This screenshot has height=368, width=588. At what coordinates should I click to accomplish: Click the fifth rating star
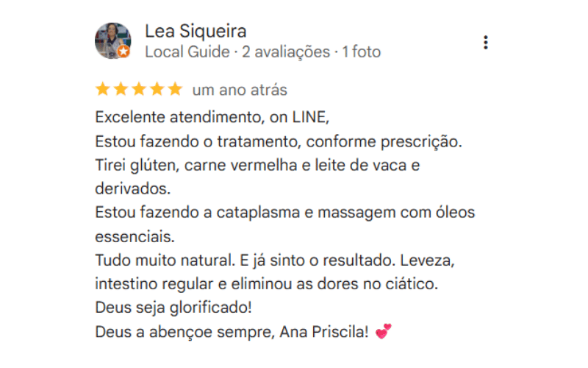(174, 90)
